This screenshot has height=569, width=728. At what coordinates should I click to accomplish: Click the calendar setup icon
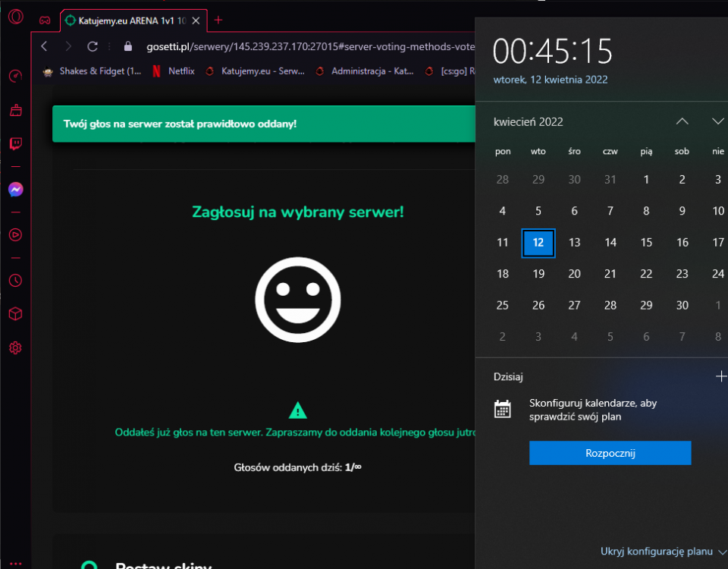tap(502, 409)
